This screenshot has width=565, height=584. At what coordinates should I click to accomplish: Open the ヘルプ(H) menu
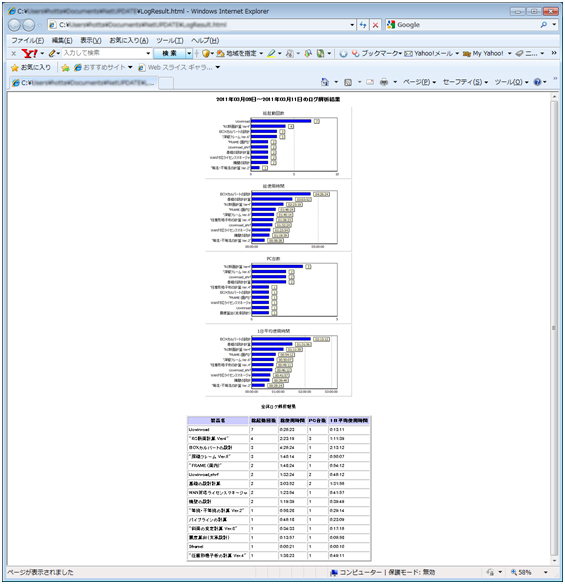coord(205,40)
